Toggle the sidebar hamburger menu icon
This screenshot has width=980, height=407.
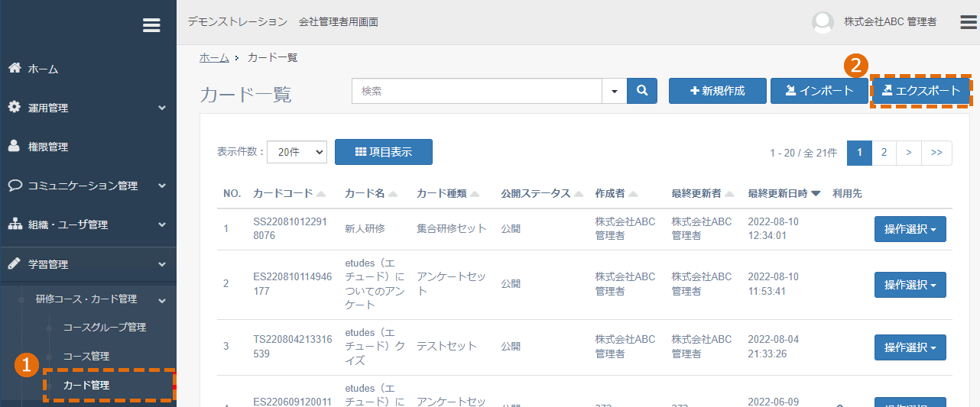(151, 25)
